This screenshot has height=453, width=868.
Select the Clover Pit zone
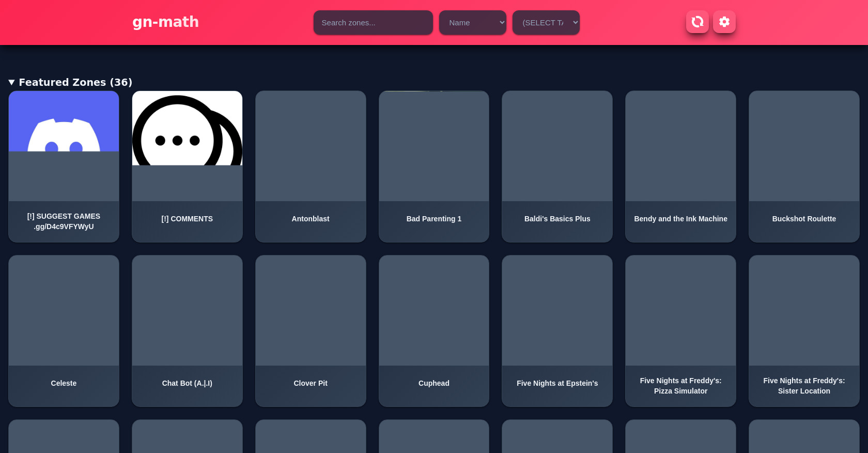pos(311,330)
